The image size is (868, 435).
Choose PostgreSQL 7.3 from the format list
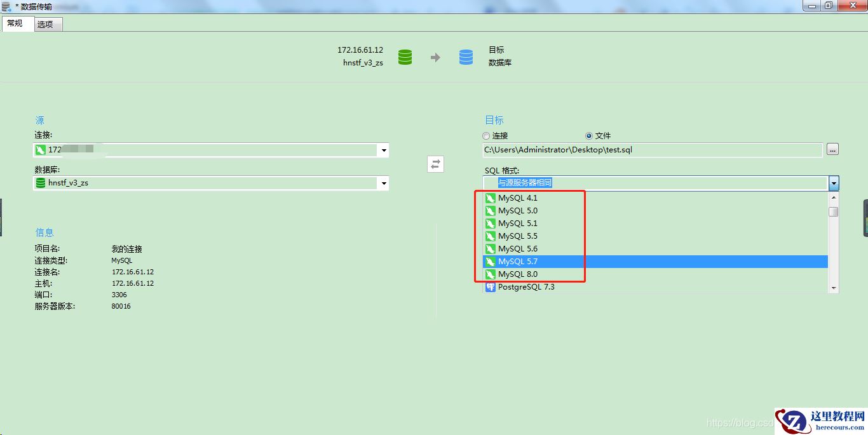click(x=655, y=287)
